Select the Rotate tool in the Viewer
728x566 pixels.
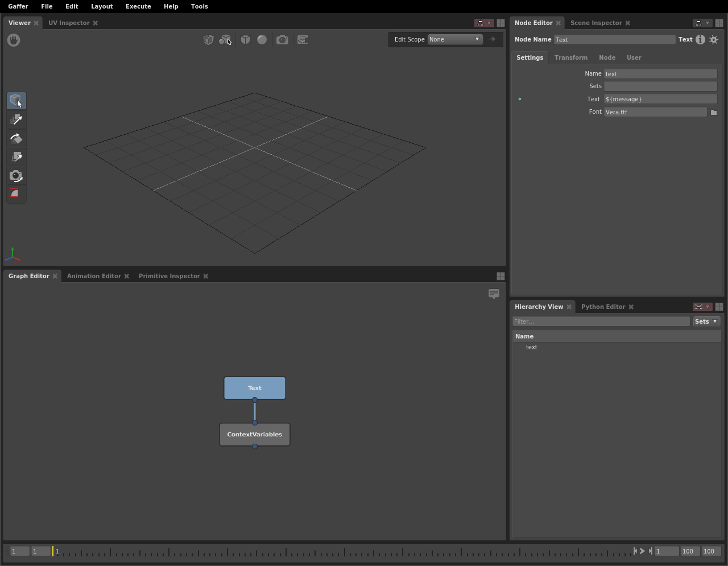coord(16,138)
